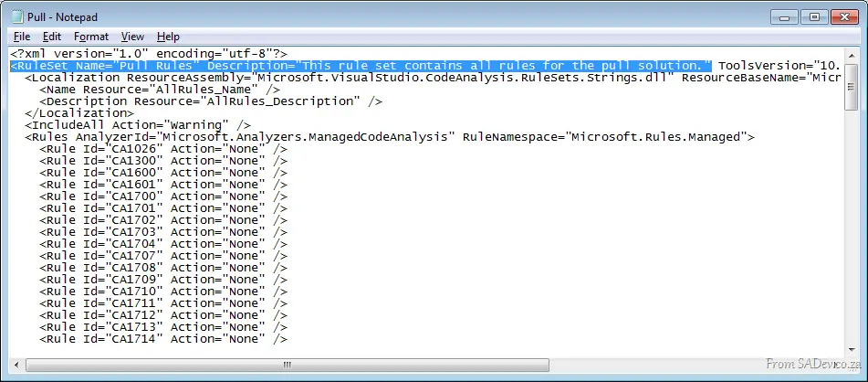This screenshot has height=382, width=868.
Task: Click the Rule Id="CA1700" line
Action: pyautogui.click(x=163, y=196)
